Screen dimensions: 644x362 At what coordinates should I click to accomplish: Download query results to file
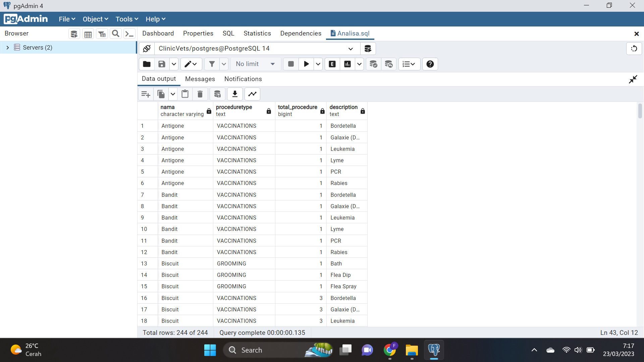point(234,94)
